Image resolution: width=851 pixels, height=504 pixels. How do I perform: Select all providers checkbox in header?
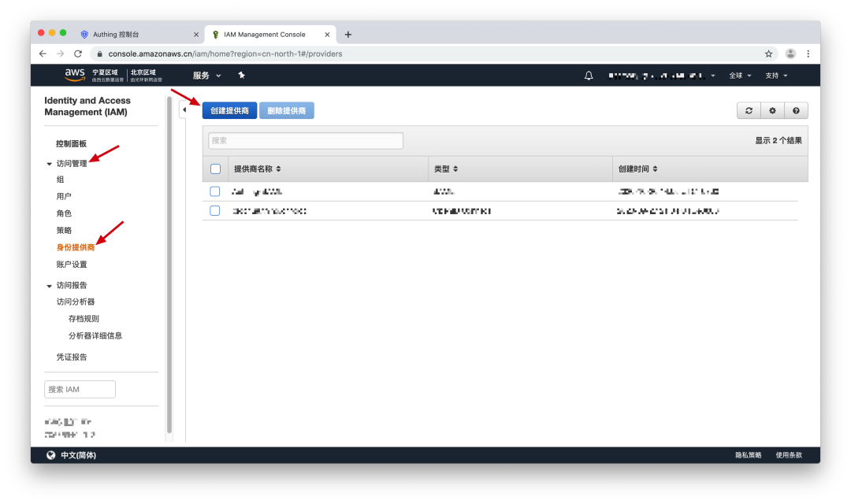(215, 169)
